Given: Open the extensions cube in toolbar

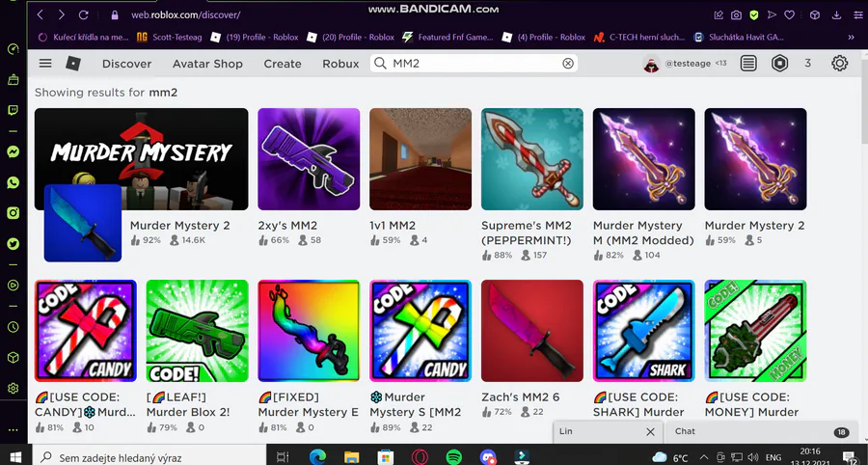Looking at the screenshot, I should (815, 14).
